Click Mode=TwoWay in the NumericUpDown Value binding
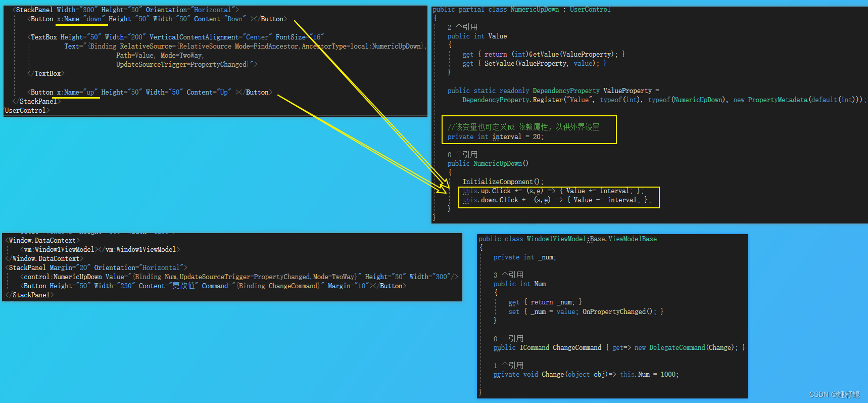Image resolution: width=868 pixels, height=403 pixels. pyautogui.click(x=333, y=277)
